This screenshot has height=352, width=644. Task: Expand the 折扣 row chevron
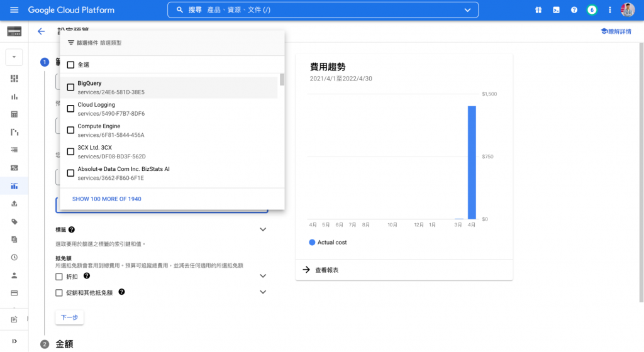(263, 276)
